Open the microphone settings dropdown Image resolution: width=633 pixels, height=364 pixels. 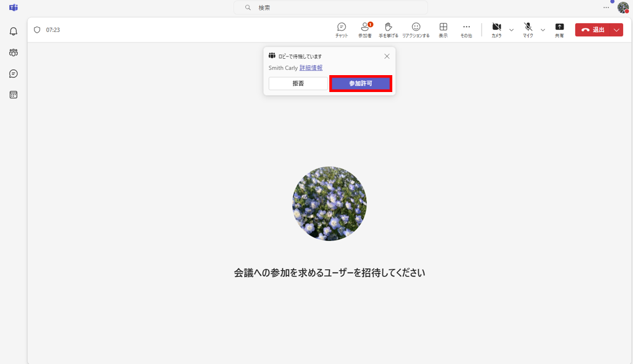[542, 29]
